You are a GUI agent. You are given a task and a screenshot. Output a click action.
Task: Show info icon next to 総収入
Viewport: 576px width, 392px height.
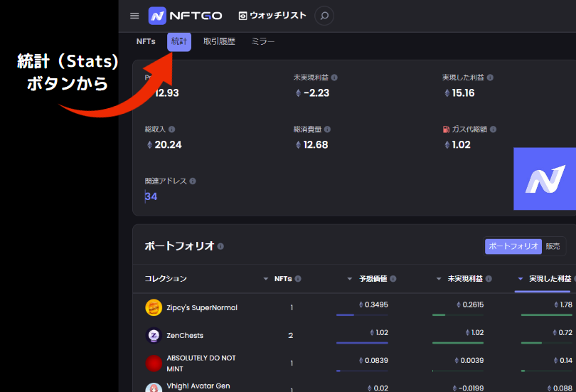pyautogui.click(x=171, y=129)
